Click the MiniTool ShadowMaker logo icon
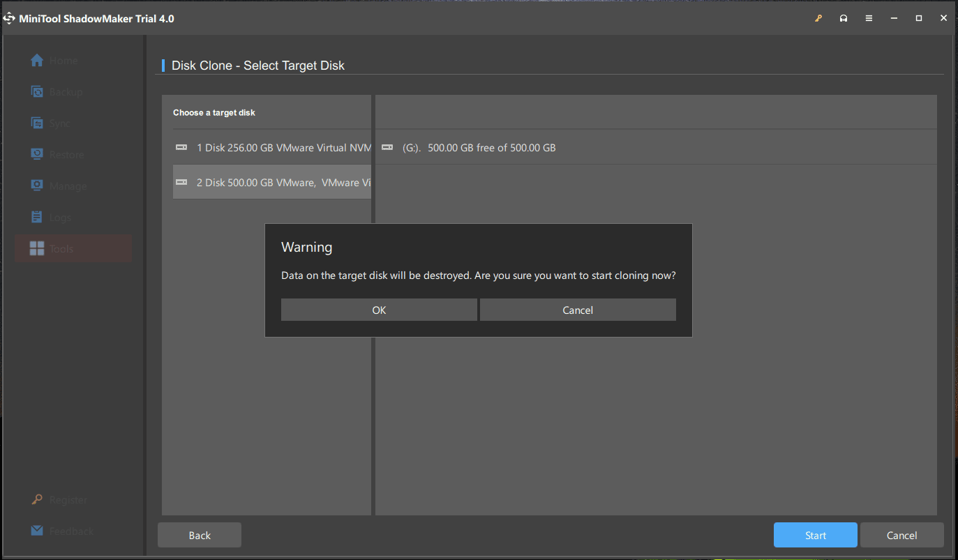 [10, 18]
